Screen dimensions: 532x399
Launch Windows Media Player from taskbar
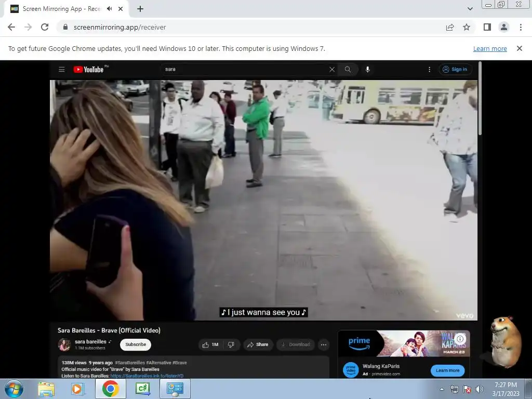click(x=78, y=389)
